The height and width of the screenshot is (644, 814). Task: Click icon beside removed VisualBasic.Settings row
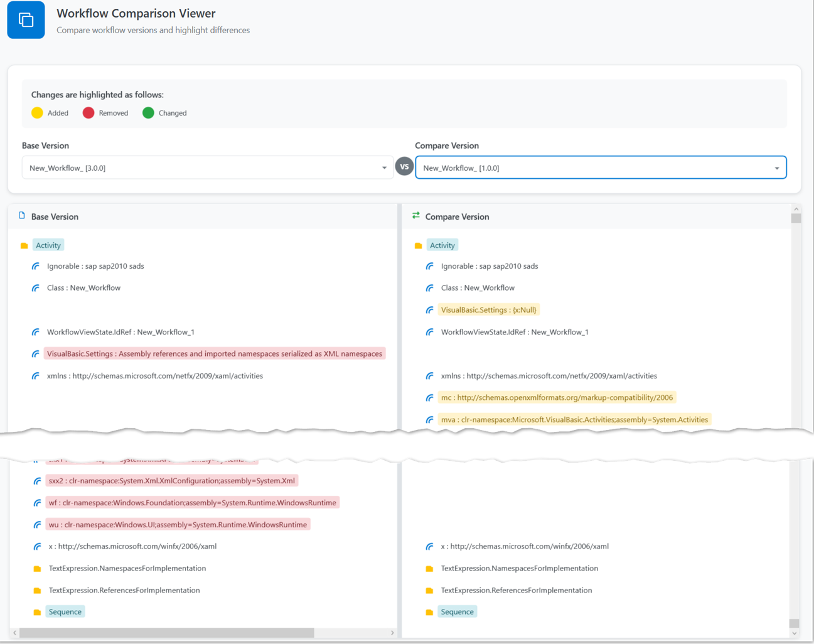(36, 354)
